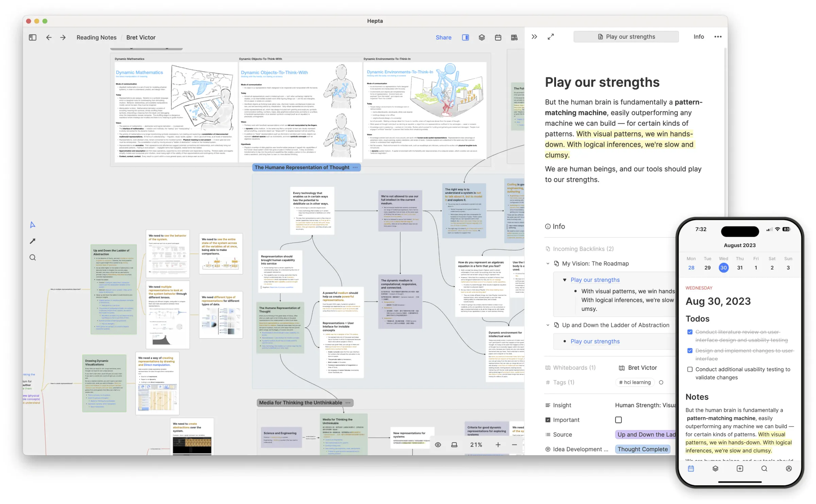
Task: Toggle the right sidebar panel icon
Action: [x=465, y=37]
